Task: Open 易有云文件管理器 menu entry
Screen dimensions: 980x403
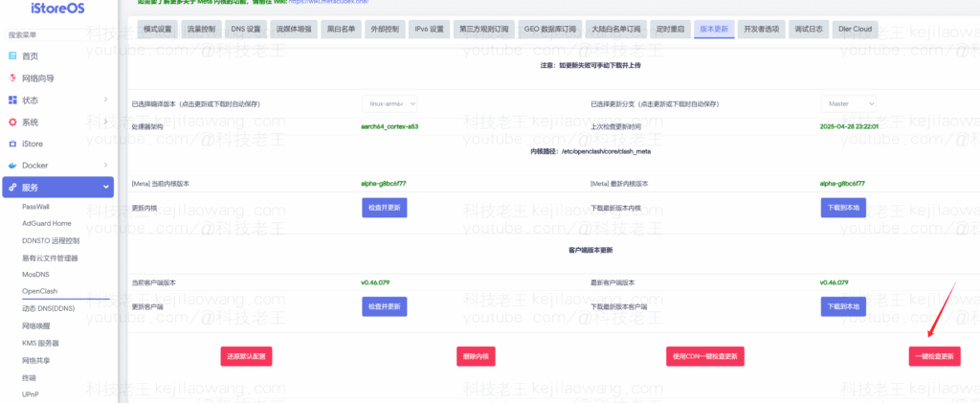Action: [x=50, y=258]
